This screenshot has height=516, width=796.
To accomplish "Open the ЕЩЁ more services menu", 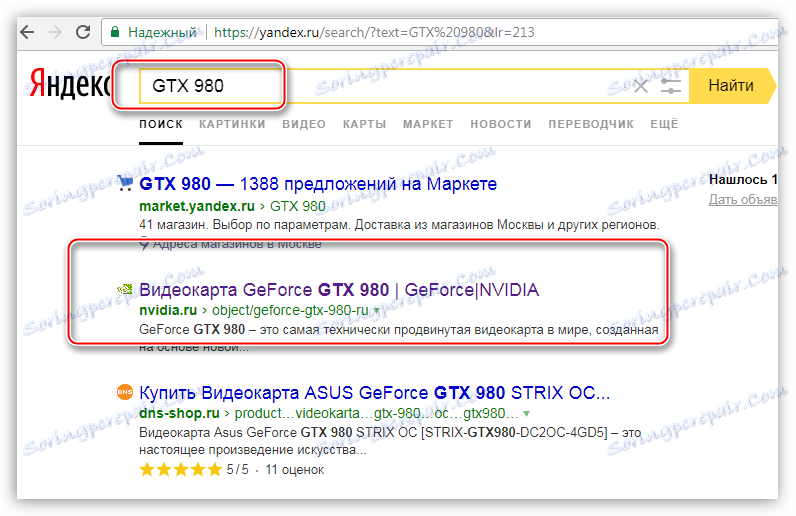I will [664, 124].
